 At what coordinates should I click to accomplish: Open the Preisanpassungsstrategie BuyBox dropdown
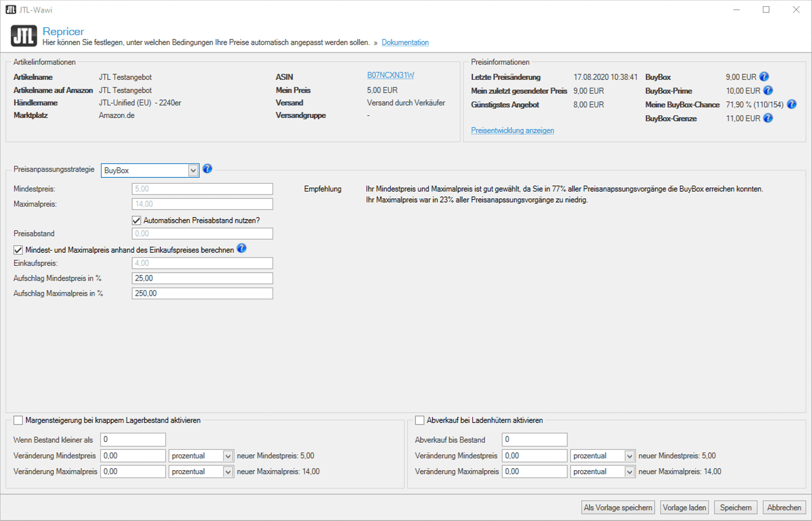150,170
